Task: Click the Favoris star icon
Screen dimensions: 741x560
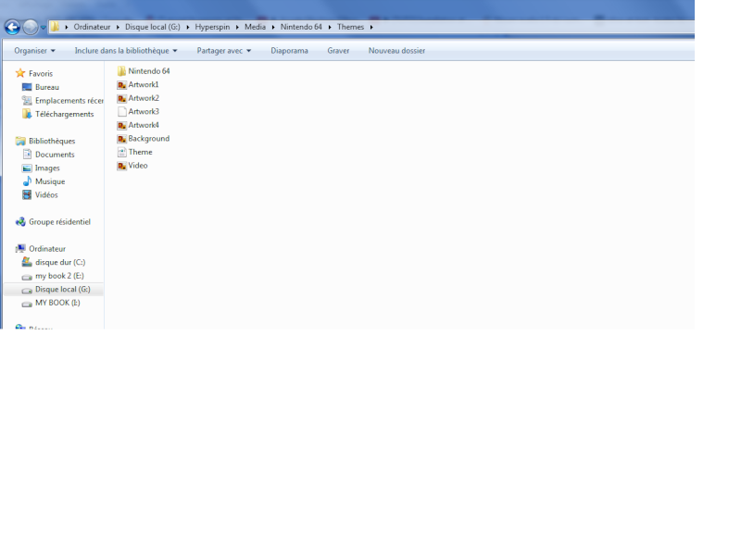Action: [20, 73]
